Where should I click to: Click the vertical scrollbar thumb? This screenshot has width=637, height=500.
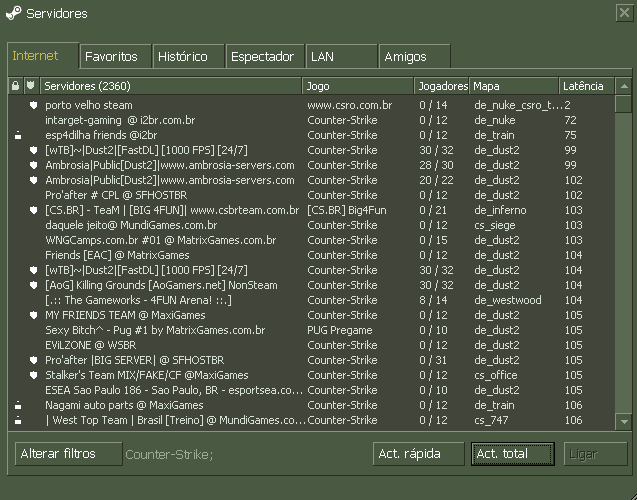tap(624, 104)
